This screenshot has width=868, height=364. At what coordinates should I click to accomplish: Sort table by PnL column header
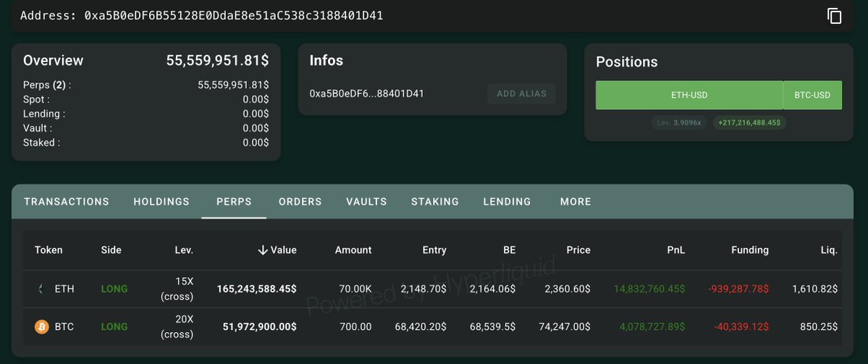(x=676, y=250)
